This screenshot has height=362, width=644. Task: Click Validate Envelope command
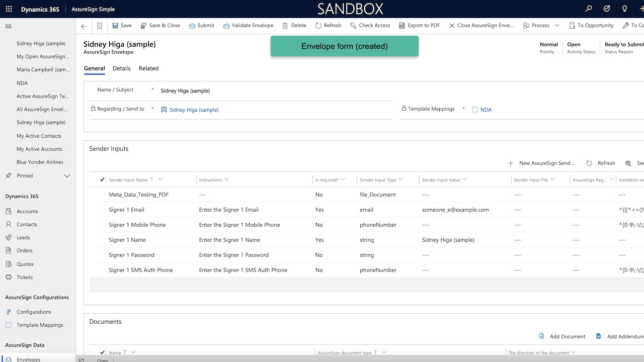pos(249,26)
